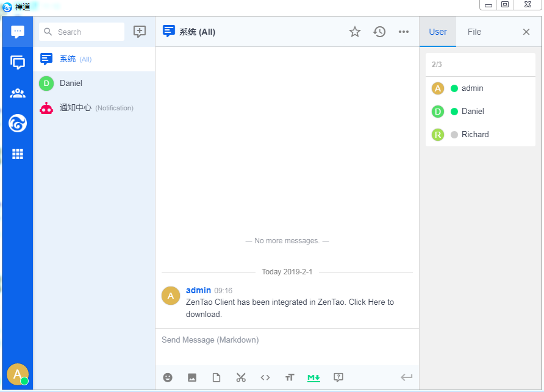The image size is (544, 392).
Task: Select the screenshot scissors tool
Action: [241, 377]
